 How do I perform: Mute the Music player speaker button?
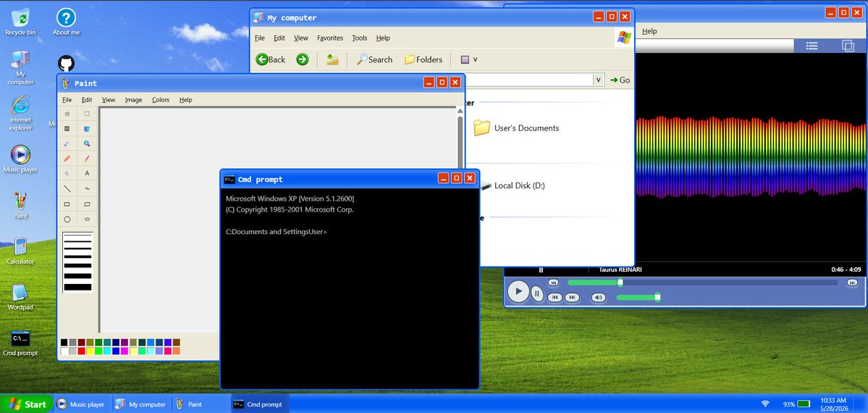(599, 298)
